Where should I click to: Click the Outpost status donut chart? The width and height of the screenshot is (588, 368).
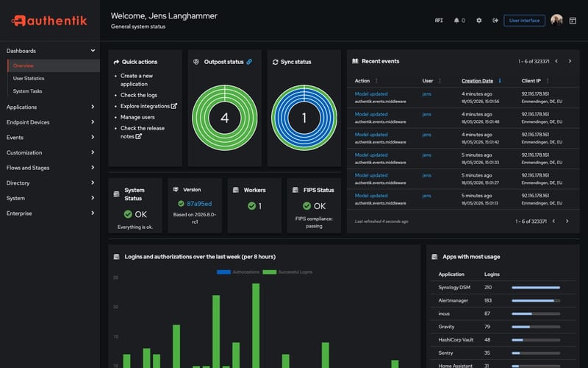coord(225,118)
